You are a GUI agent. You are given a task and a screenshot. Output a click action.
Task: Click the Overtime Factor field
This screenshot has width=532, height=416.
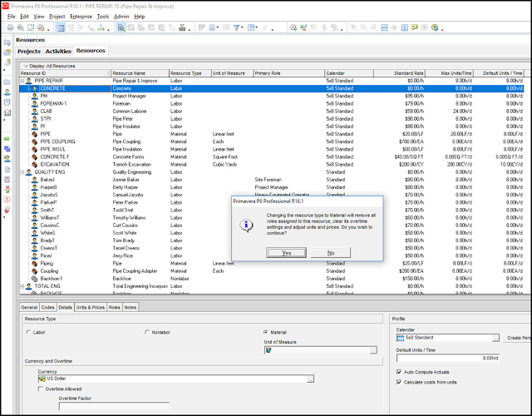[x=114, y=406]
